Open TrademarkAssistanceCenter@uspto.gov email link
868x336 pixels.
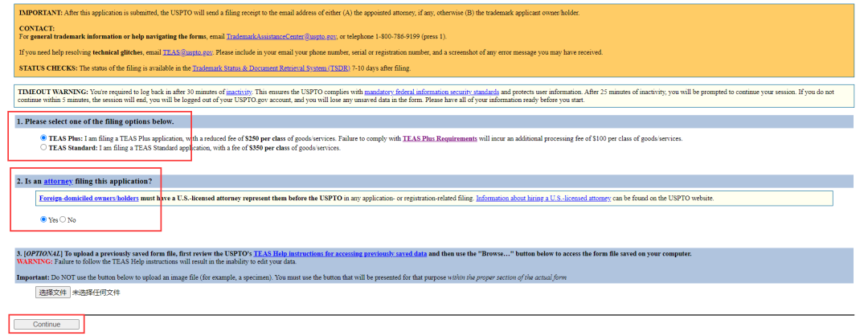click(x=281, y=36)
